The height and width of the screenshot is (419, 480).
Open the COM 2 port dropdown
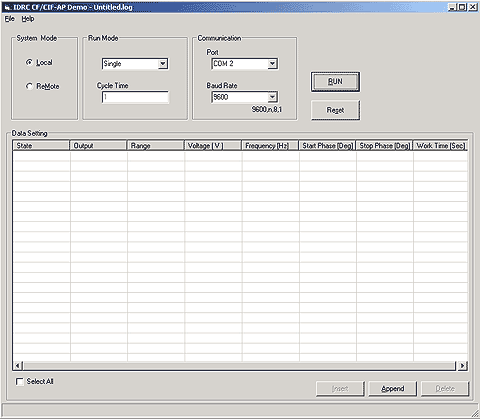coord(272,64)
